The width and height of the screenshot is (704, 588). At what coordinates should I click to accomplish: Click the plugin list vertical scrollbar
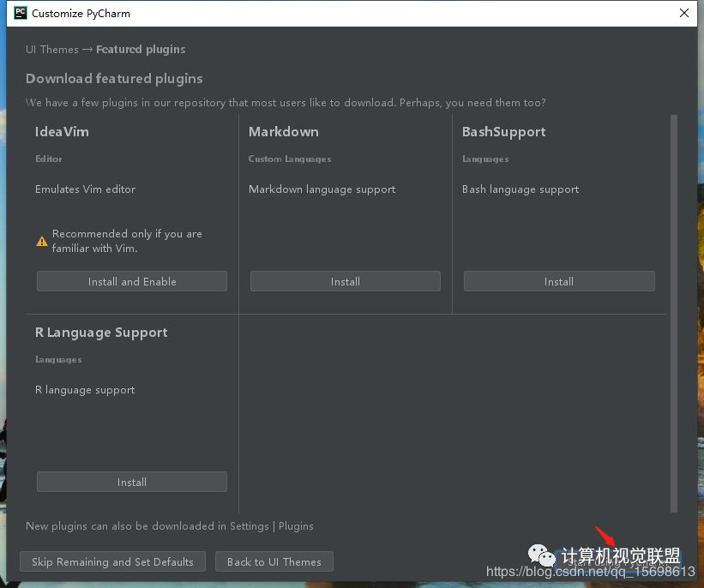[673, 314]
